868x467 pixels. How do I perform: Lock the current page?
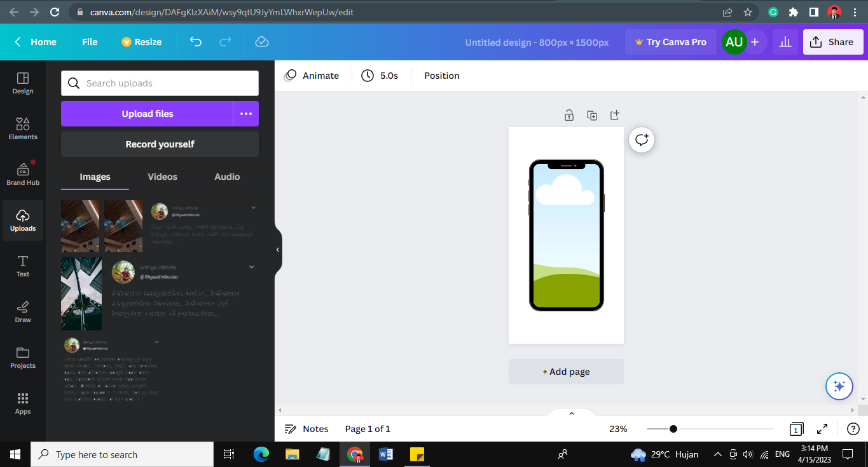(x=569, y=115)
